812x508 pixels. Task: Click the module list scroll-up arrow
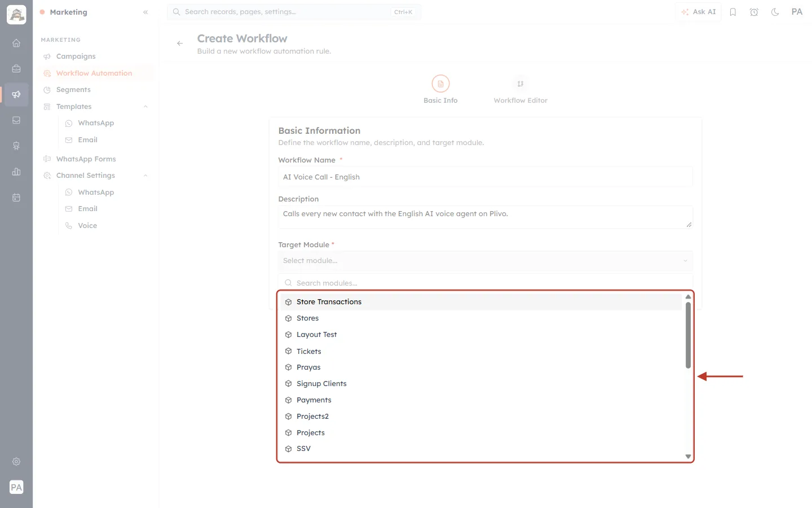(x=688, y=297)
